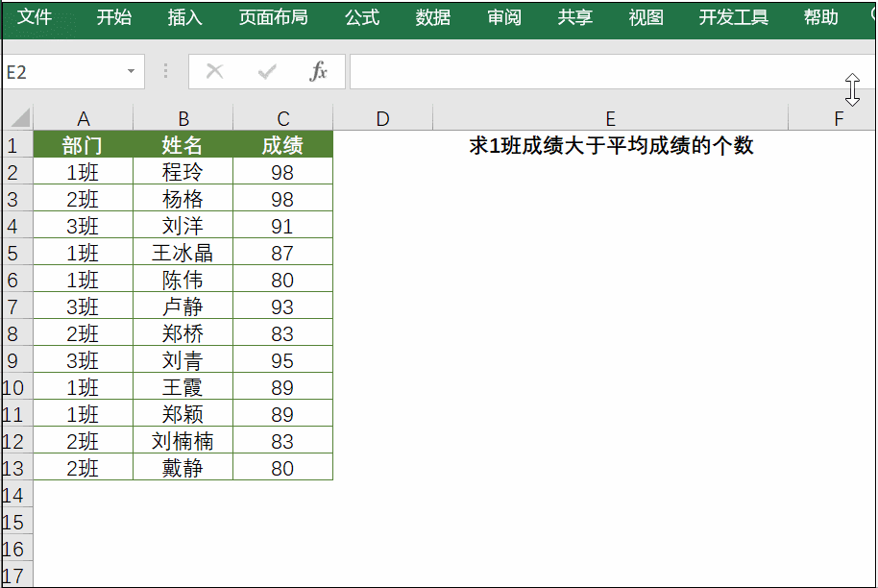Click cell with title 求1班成绩大于平均成绩的个数
Viewport: 878px width, 588px height.
click(x=610, y=145)
